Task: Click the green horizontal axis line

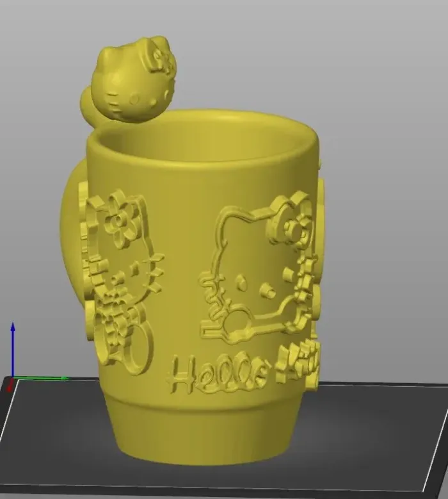Action: [41, 379]
